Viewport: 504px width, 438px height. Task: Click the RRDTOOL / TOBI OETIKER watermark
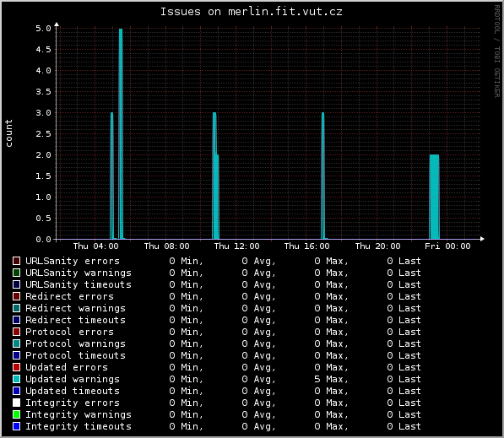(497, 51)
